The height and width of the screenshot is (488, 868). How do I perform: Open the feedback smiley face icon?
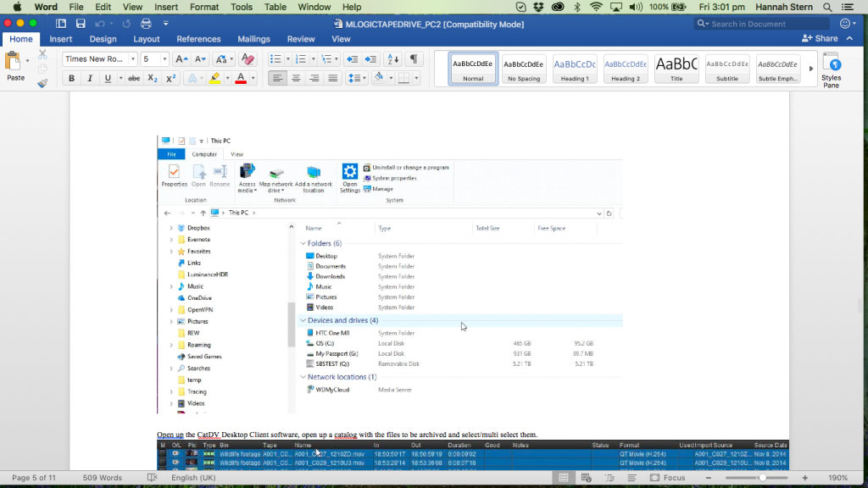click(x=845, y=24)
